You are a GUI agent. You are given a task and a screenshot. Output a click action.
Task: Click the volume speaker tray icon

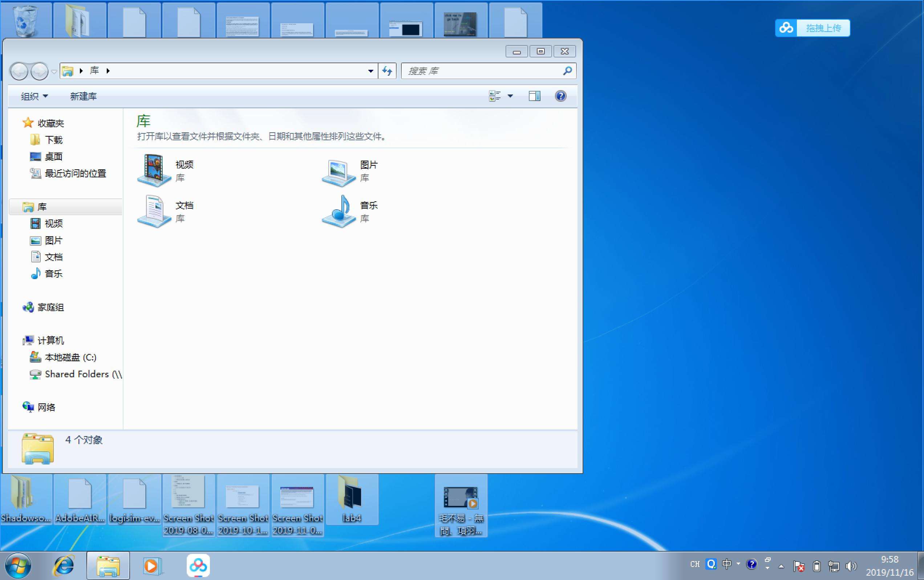click(851, 566)
